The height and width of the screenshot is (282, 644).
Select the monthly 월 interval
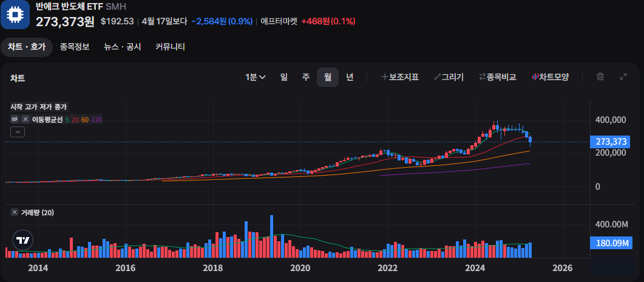coord(328,77)
